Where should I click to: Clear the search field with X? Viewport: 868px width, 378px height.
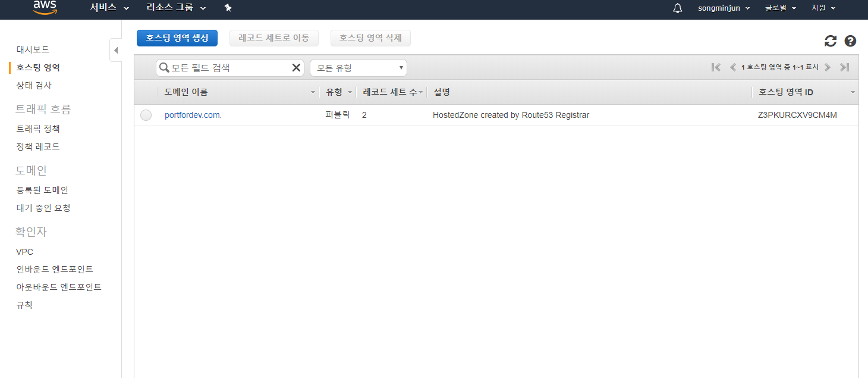point(296,68)
